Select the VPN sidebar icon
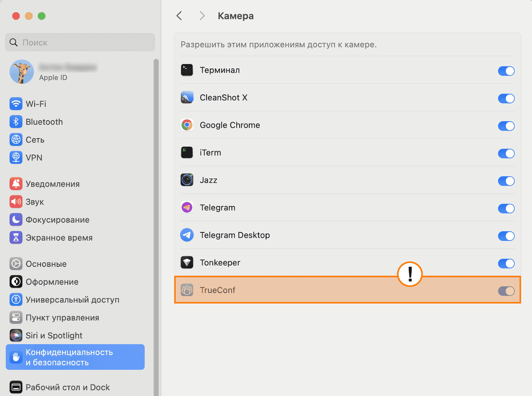The height and width of the screenshot is (396, 532). coord(16,158)
